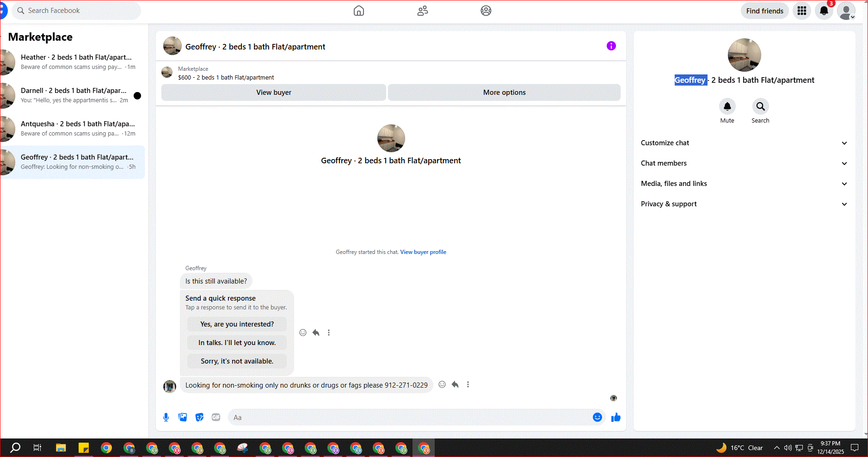868x457 pixels.
Task: Click the $600 listing thumbnail under Marketplace
Action: tap(167, 72)
